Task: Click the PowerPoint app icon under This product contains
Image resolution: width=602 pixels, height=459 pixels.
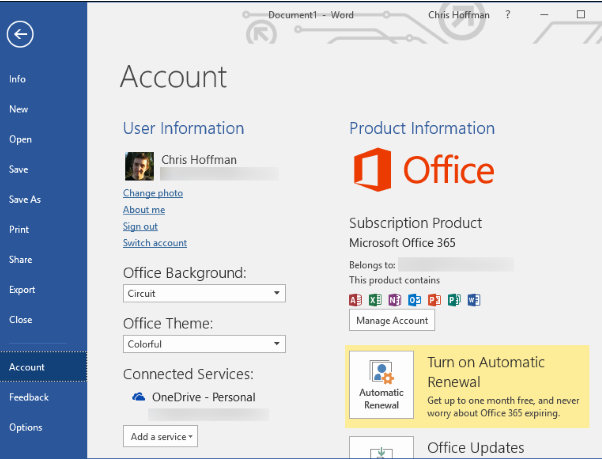Action: coord(434,300)
